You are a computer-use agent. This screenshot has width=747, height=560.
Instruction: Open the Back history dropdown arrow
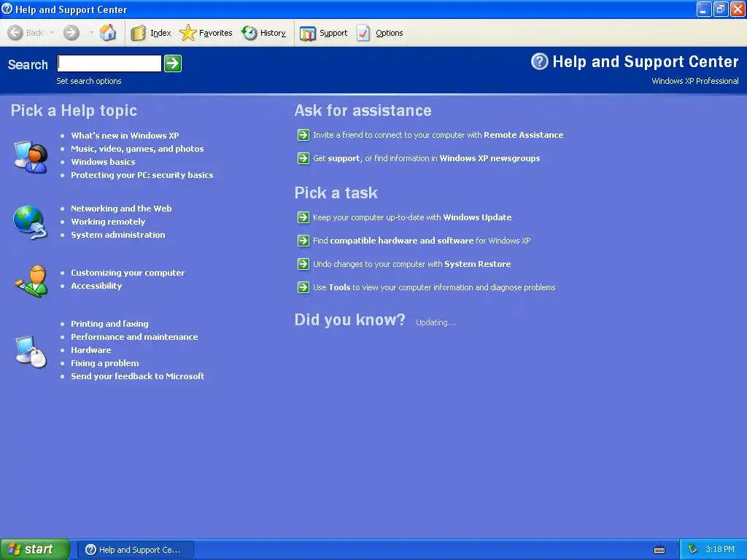coord(52,33)
